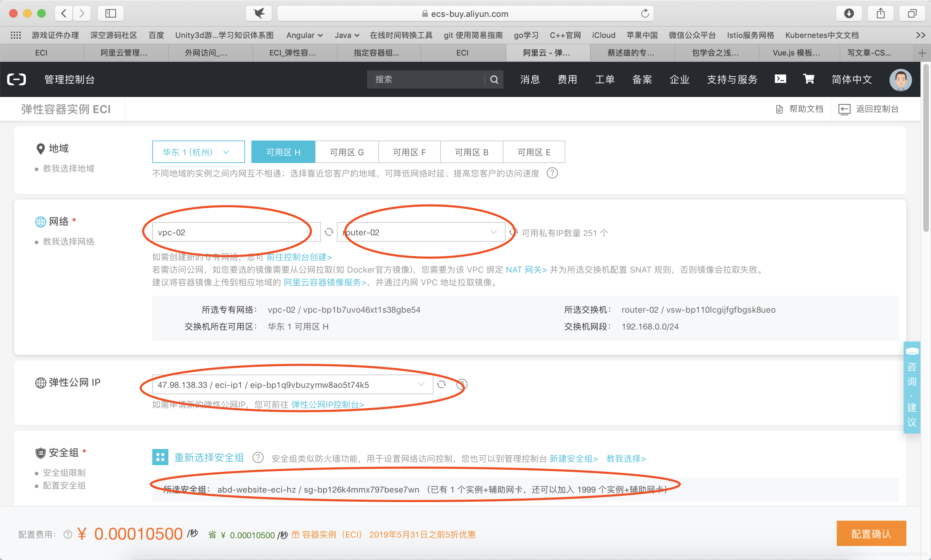Open the router-02 switch dropdown

coord(420,233)
